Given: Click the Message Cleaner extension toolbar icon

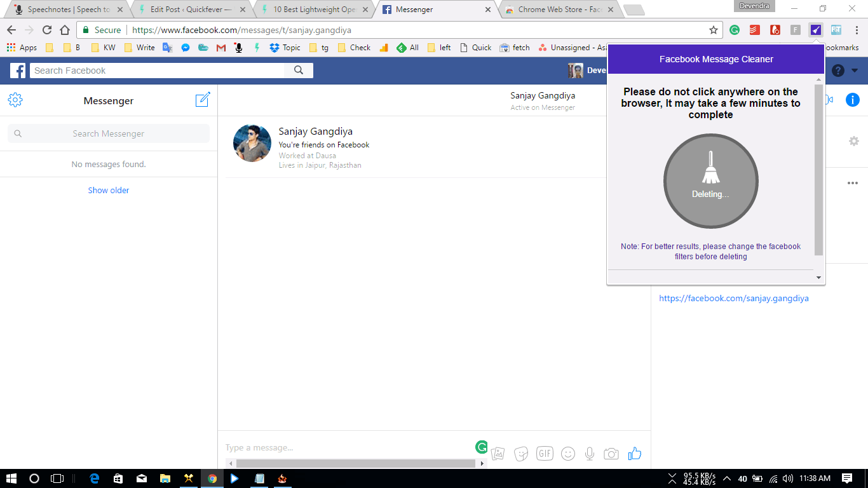Looking at the screenshot, I should [x=815, y=30].
